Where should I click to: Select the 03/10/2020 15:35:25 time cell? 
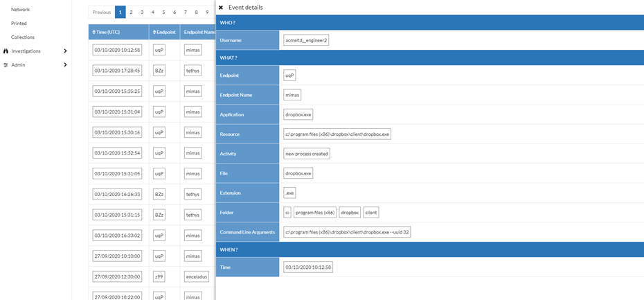tap(118, 91)
